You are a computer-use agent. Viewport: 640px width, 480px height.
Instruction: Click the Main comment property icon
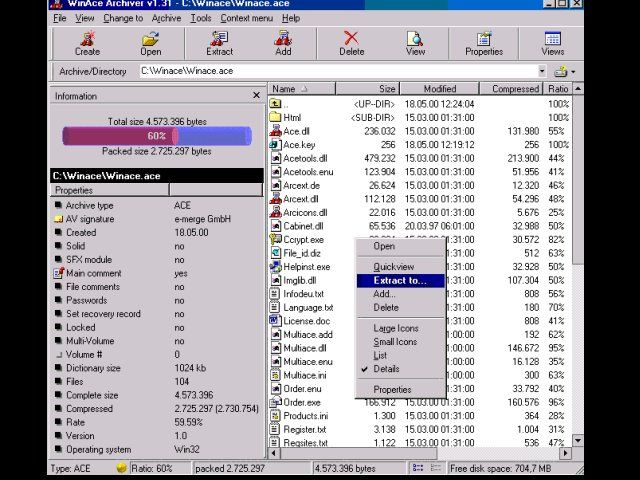pos(59,273)
